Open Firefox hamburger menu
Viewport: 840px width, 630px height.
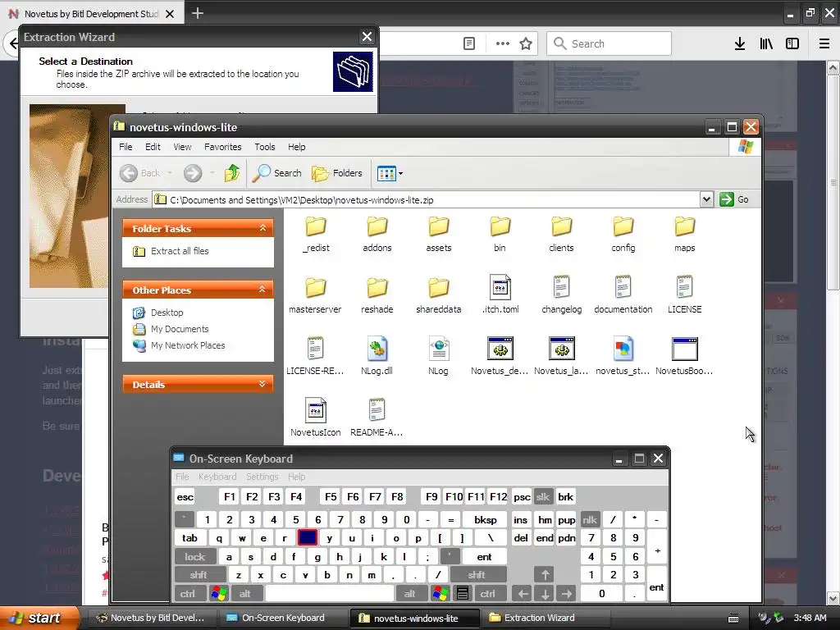(x=824, y=43)
